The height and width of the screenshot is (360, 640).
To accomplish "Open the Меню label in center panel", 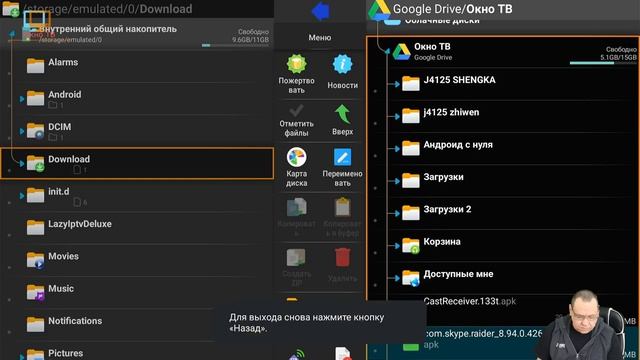I will [320, 38].
